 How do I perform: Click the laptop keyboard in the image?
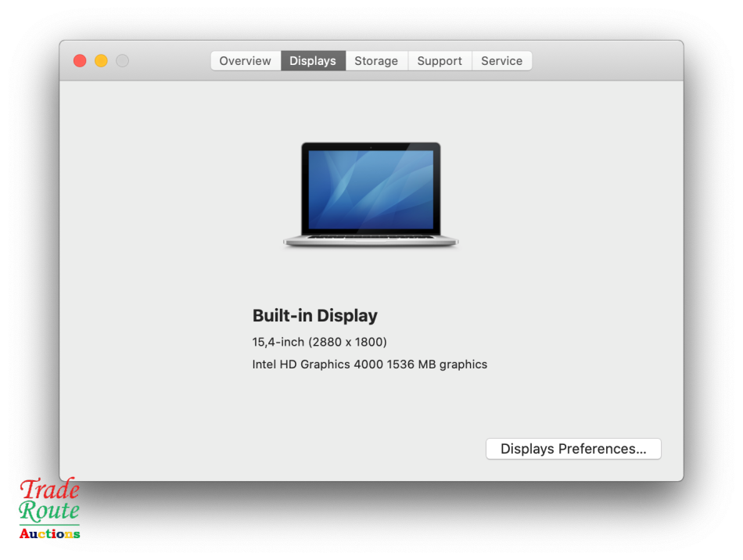[x=371, y=239]
